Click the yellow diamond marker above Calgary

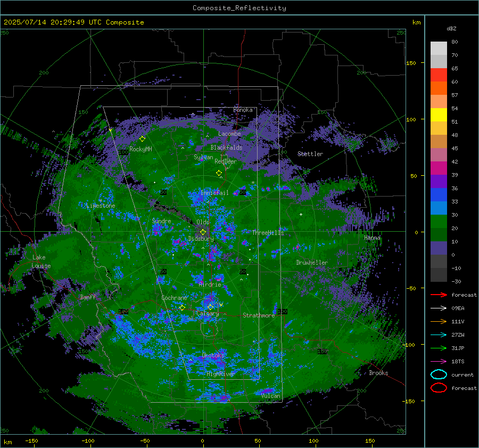[210, 307]
